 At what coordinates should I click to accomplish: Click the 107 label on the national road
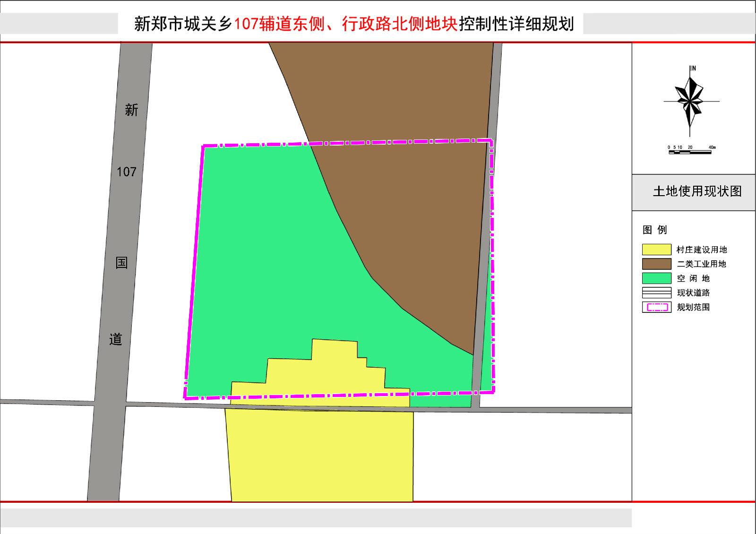point(127,172)
